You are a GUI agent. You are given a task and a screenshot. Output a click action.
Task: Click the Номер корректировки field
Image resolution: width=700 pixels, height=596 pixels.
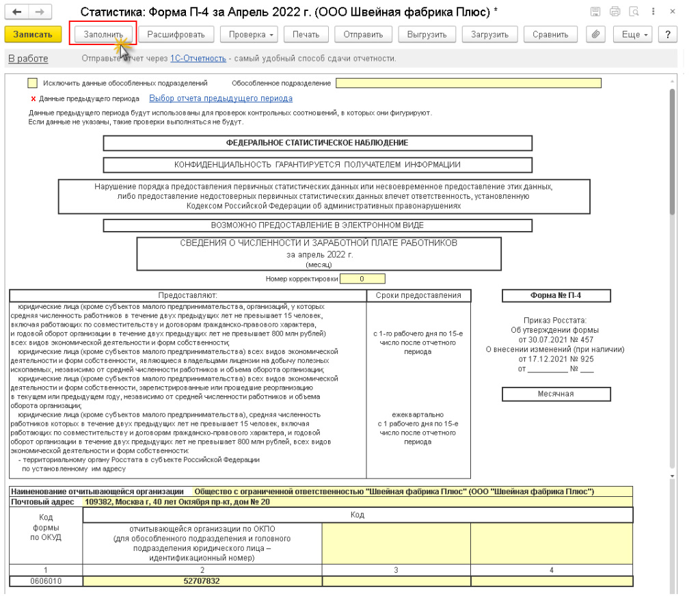pos(362,279)
